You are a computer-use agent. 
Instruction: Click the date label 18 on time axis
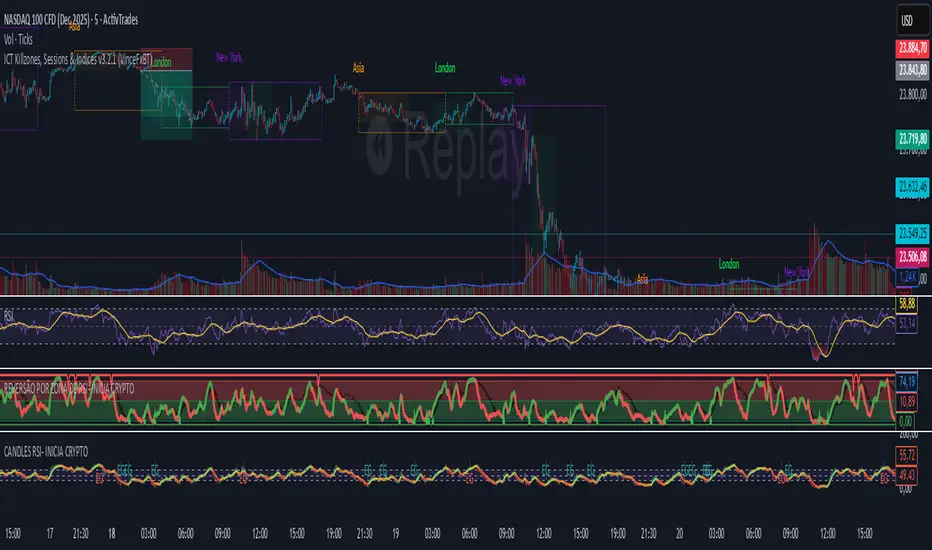(112, 533)
